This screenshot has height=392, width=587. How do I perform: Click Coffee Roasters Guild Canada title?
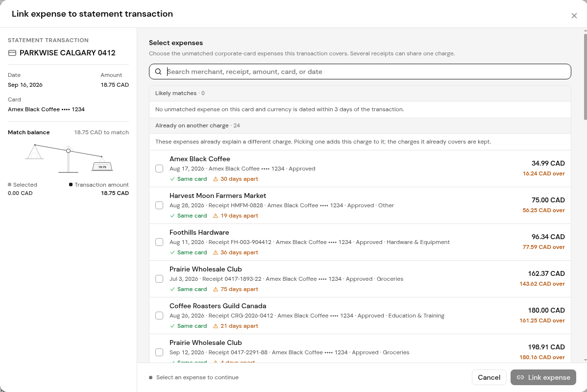tap(218, 306)
